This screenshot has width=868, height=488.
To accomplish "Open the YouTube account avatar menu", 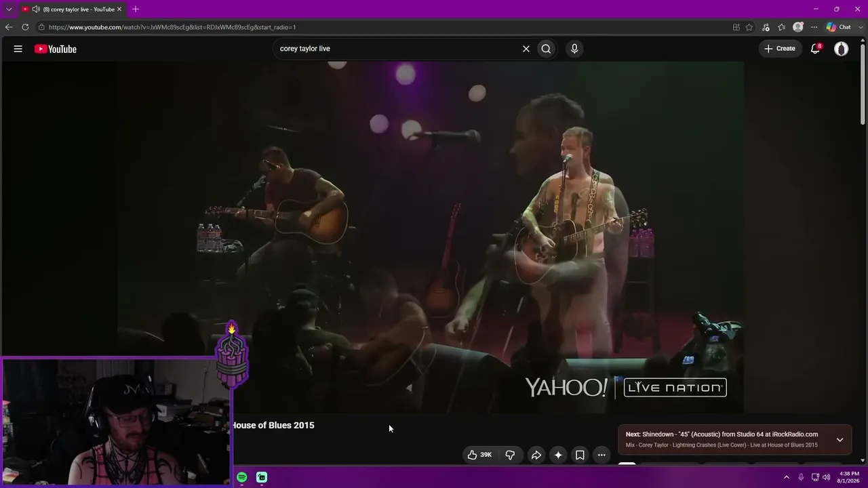I will pos(841,49).
